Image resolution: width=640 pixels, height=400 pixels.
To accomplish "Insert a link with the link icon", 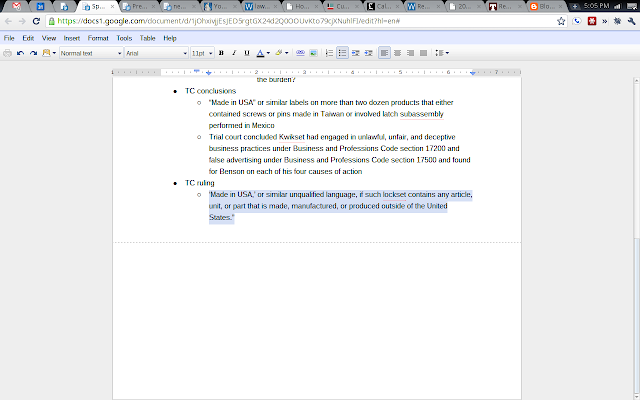I will coord(300,53).
